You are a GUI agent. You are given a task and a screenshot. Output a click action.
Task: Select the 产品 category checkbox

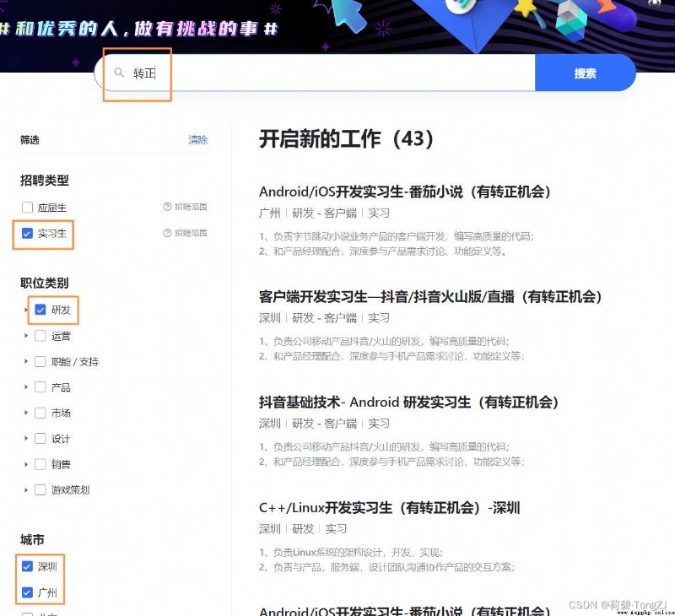(x=40, y=387)
